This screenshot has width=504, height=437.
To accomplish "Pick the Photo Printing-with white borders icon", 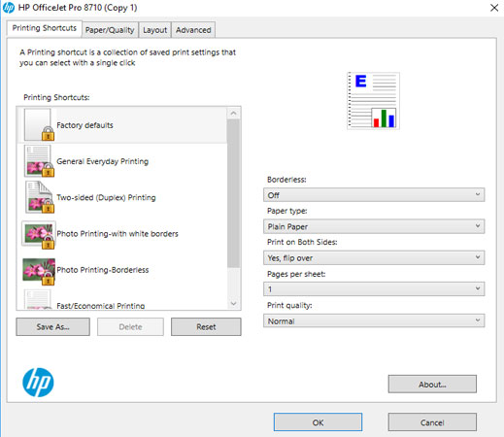I will [39, 234].
